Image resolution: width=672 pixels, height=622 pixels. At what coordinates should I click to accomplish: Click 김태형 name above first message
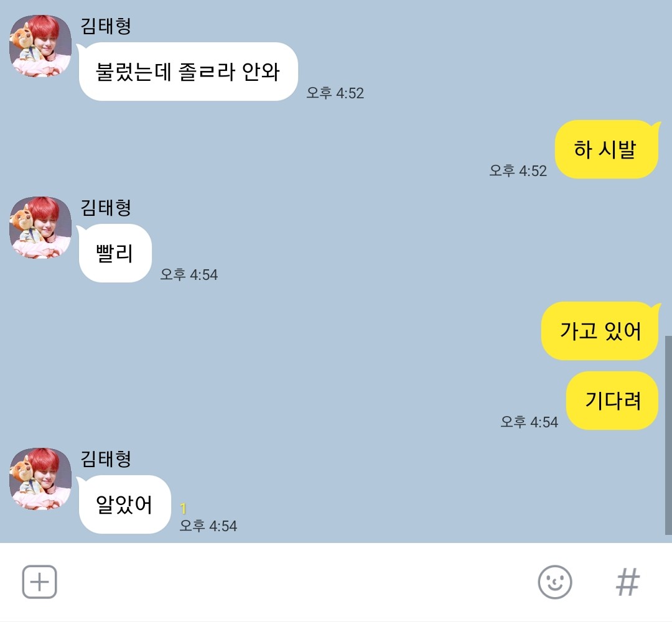point(106,26)
